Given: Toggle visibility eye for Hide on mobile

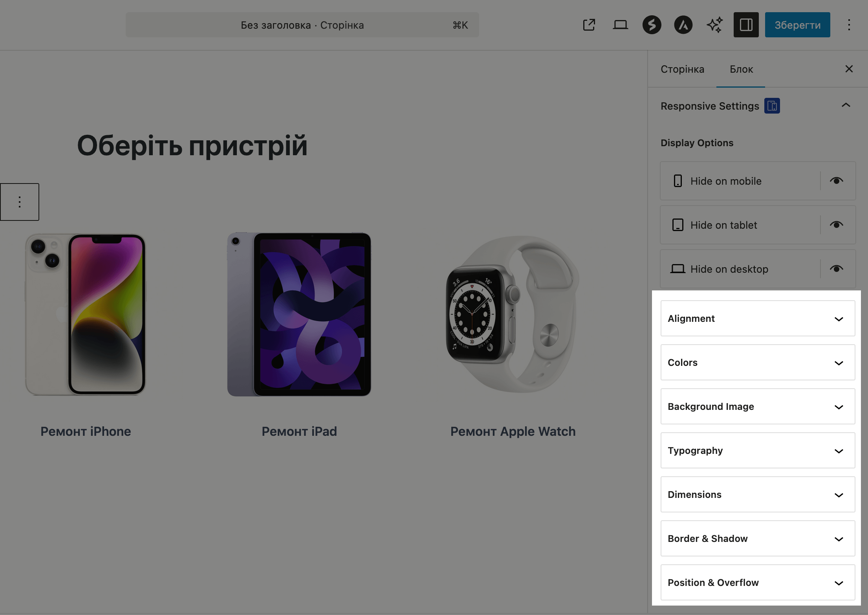Looking at the screenshot, I should [837, 181].
